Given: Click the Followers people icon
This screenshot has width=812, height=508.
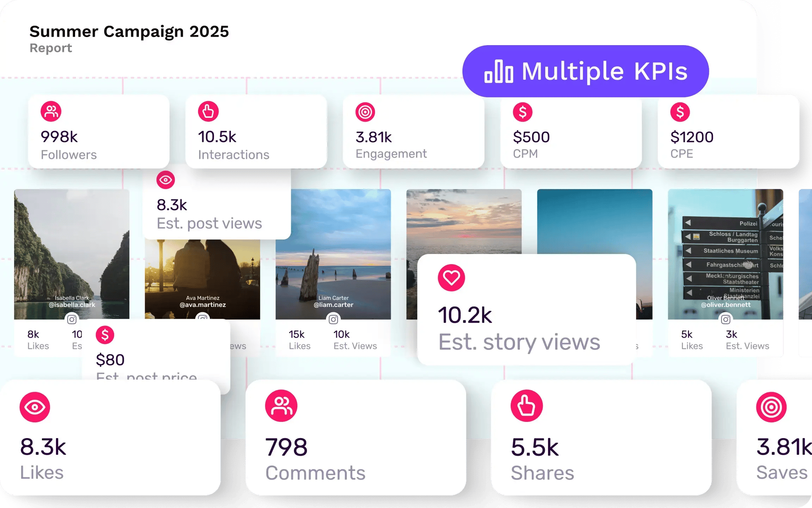Looking at the screenshot, I should (x=51, y=111).
